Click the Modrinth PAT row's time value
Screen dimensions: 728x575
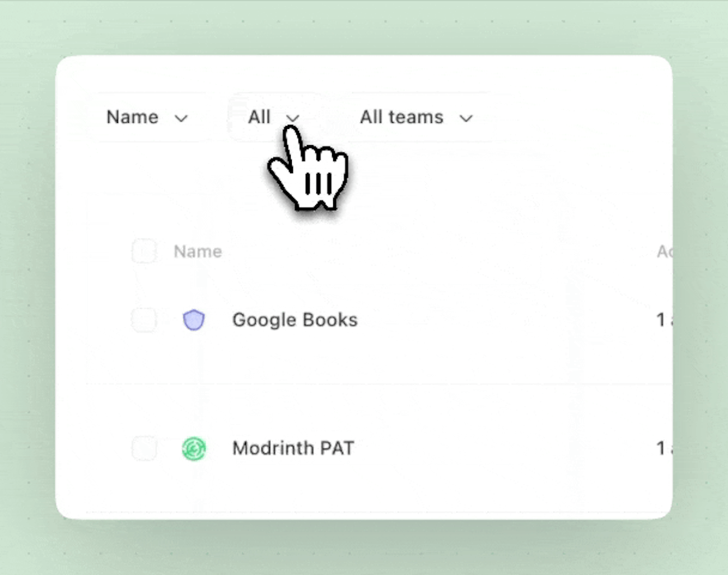[x=664, y=448]
